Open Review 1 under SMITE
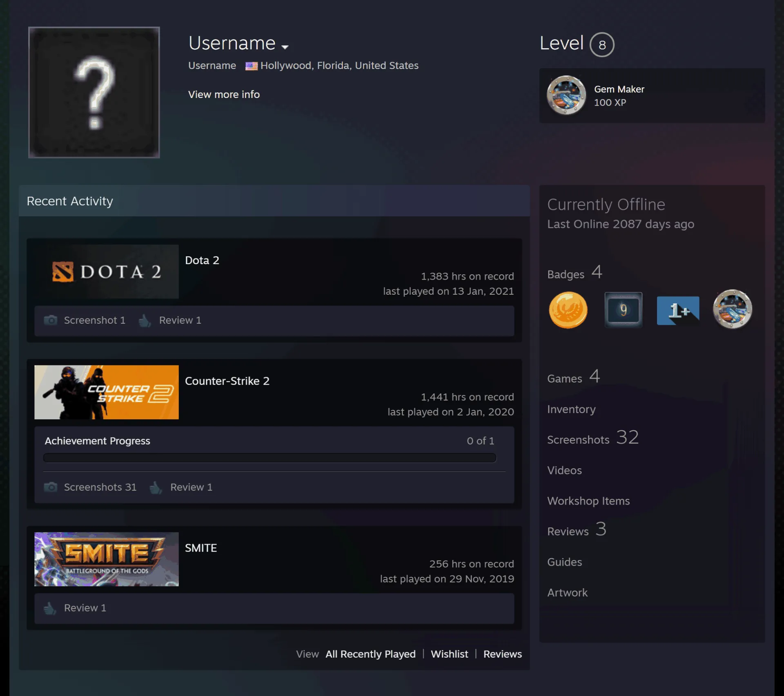 85,608
